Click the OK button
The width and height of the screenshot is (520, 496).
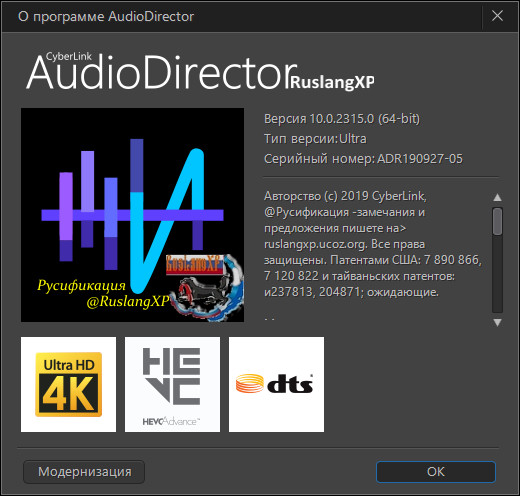(x=436, y=472)
